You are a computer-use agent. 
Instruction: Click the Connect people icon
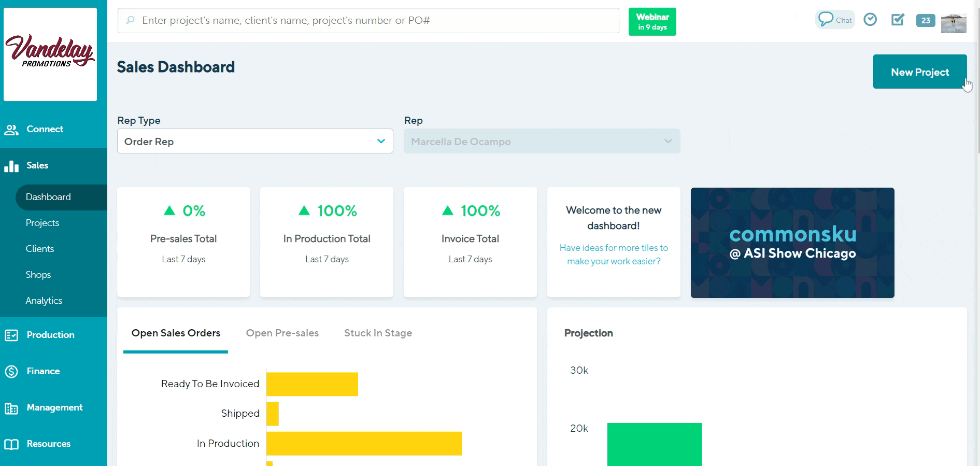click(11, 130)
